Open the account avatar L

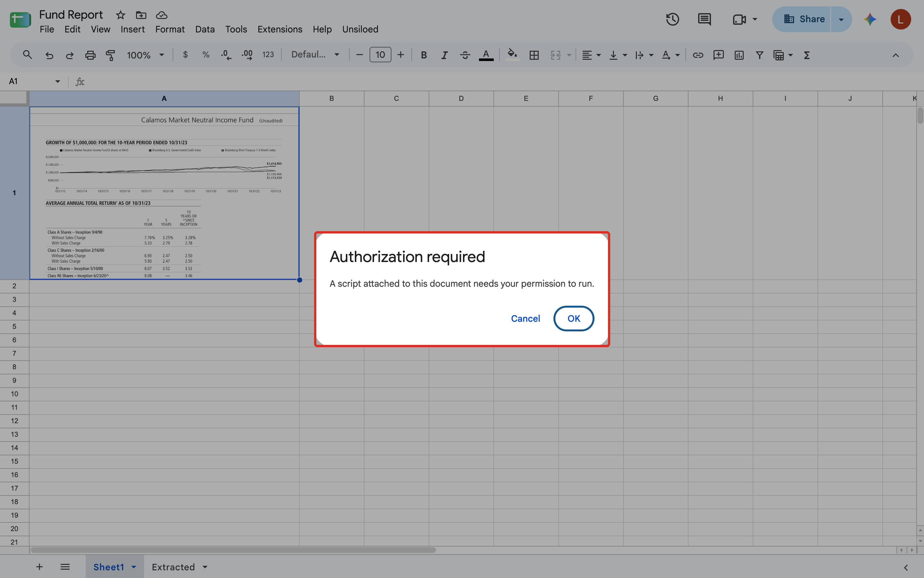pyautogui.click(x=901, y=19)
